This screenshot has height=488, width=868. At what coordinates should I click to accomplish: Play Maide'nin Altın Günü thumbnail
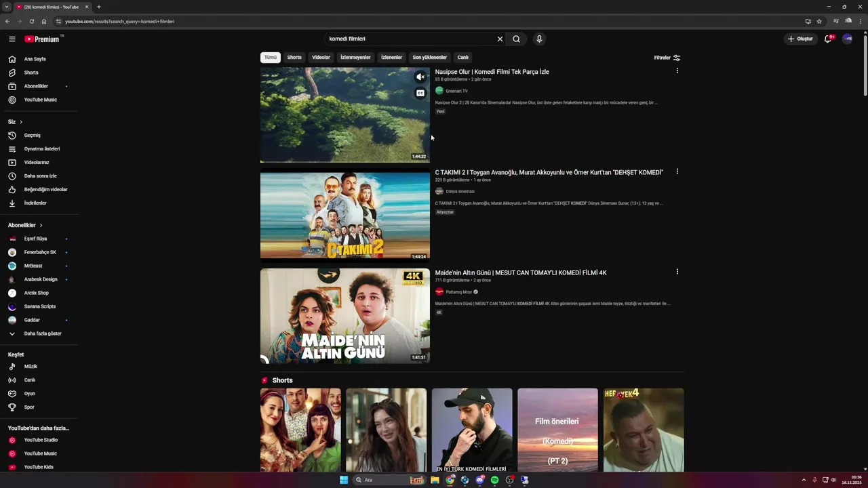click(345, 316)
